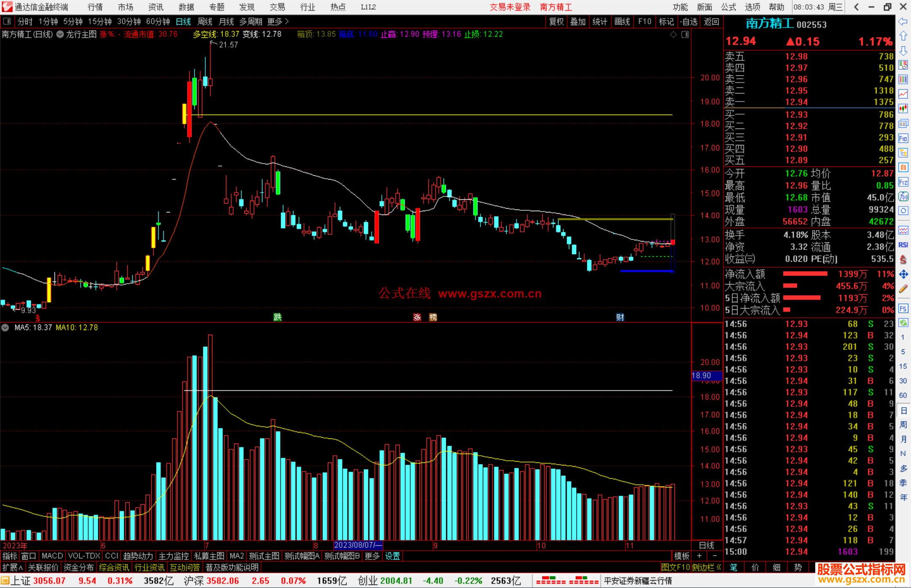Screen dimensions: 911x588
Task: Click the f(x) formula icon in sidebar
Action: pyautogui.click(x=903, y=196)
